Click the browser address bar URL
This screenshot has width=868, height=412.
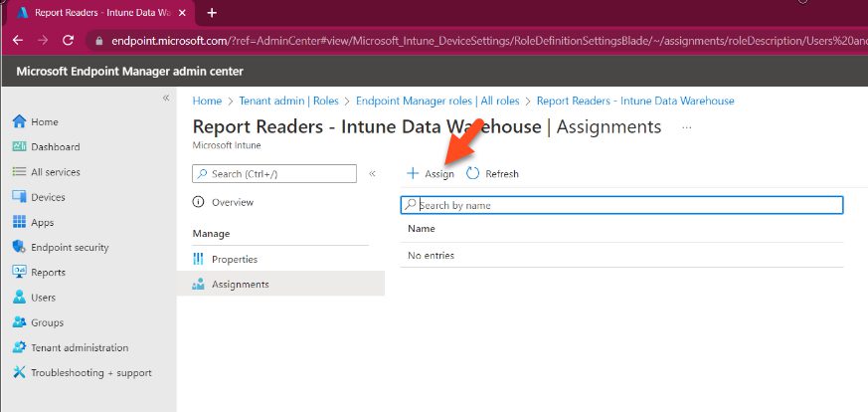pos(487,41)
